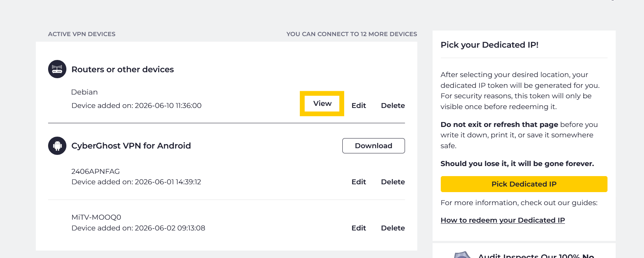This screenshot has width=644, height=258.
Task: Delete the 2406APNFAG device
Action: point(393,182)
